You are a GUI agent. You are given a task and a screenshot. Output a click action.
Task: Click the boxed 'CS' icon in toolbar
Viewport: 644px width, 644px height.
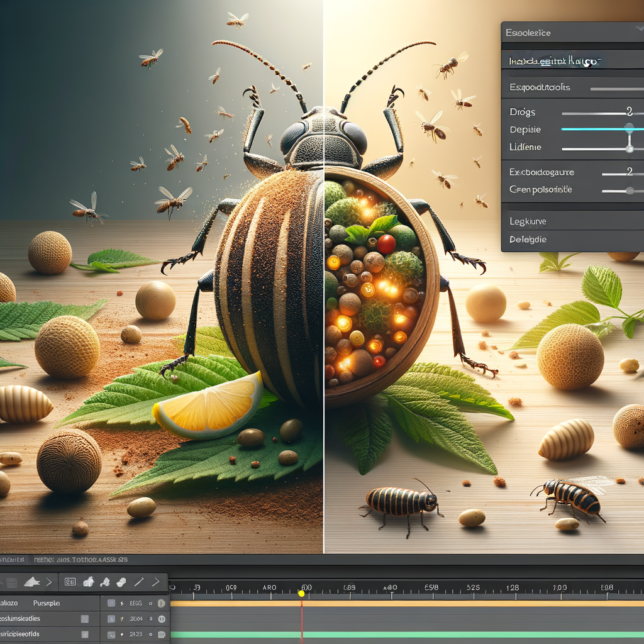click(70, 582)
